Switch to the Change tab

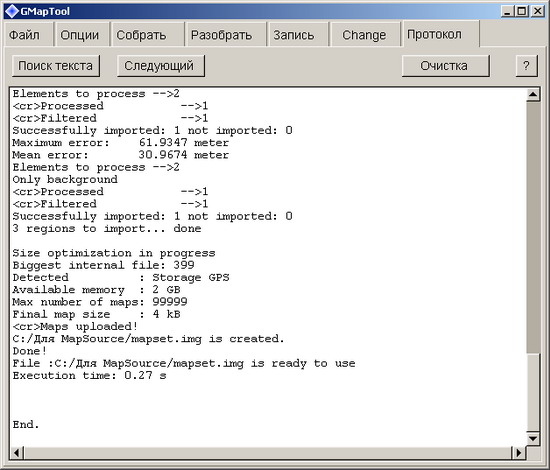pyautogui.click(x=365, y=34)
